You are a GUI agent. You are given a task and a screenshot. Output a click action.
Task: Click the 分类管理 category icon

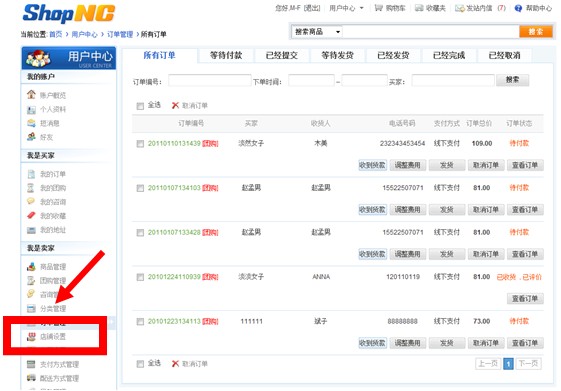tap(31, 308)
